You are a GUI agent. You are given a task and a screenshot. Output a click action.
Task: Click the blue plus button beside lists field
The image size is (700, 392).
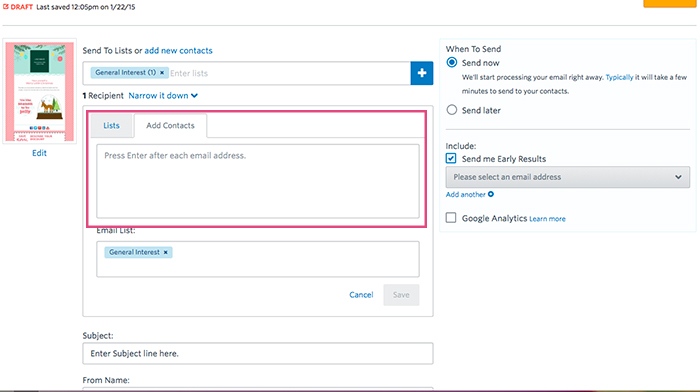pyautogui.click(x=421, y=73)
